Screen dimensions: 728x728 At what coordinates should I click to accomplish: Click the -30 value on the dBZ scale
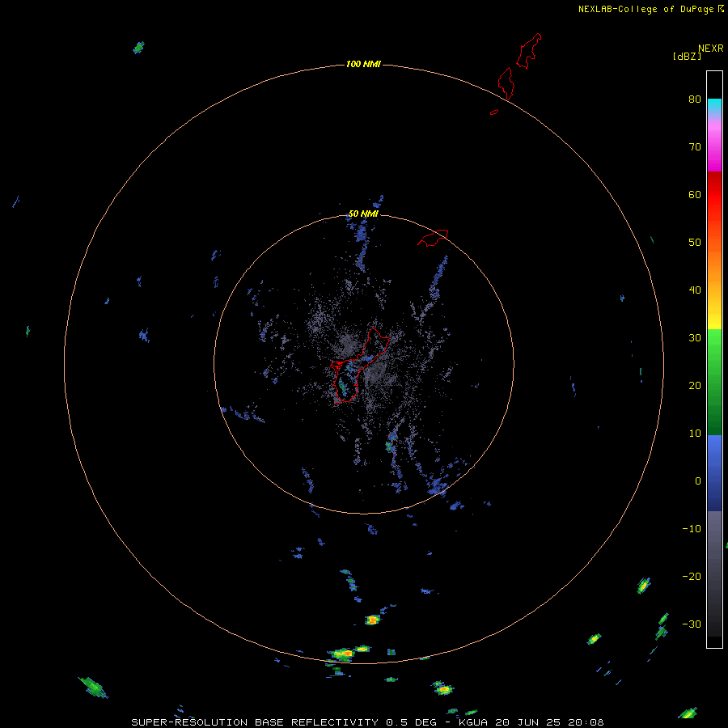692,624
